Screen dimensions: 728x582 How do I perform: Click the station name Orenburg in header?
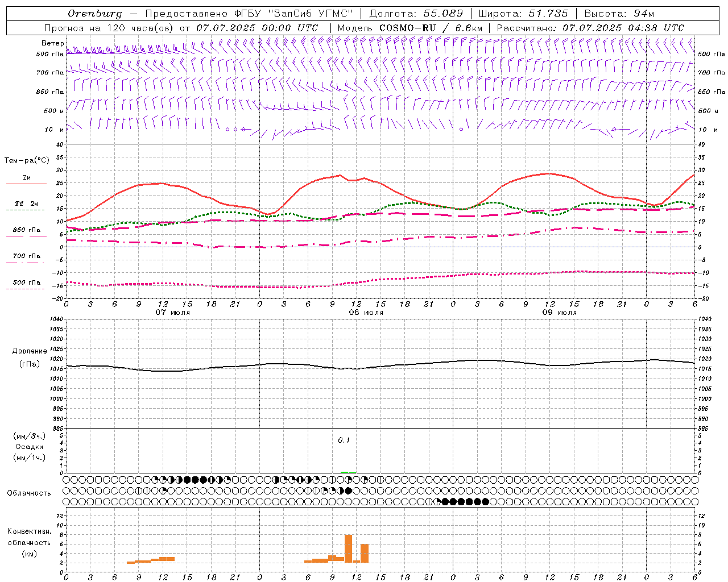coord(94,14)
